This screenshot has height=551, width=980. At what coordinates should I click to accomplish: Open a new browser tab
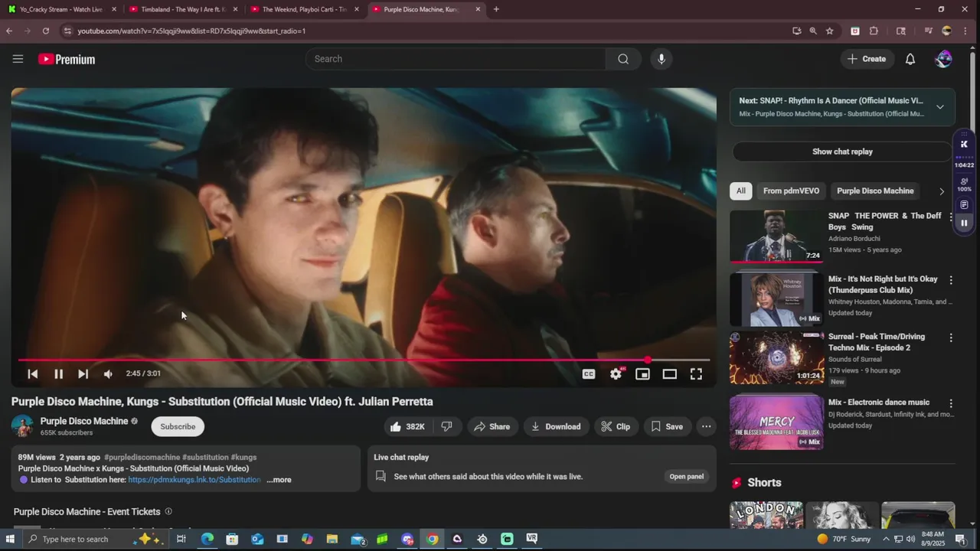tap(496, 9)
